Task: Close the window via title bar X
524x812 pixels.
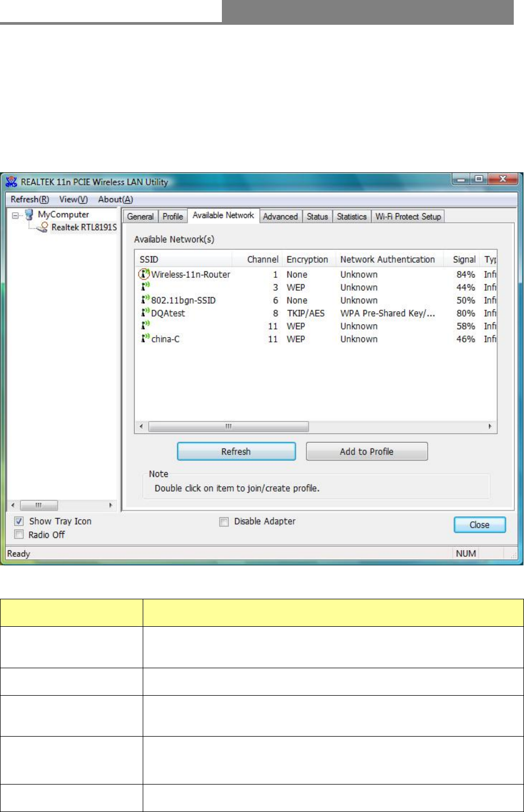Action: 502,179
